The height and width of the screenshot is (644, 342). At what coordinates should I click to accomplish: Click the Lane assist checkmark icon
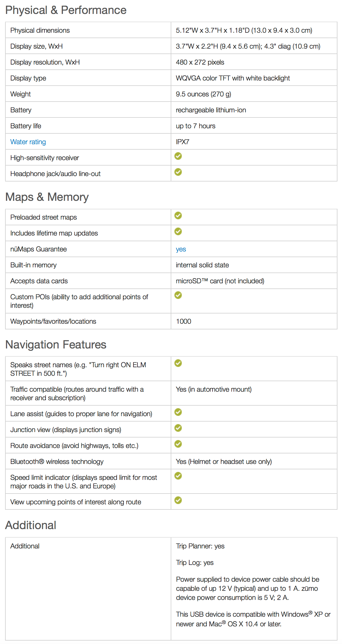tap(178, 412)
